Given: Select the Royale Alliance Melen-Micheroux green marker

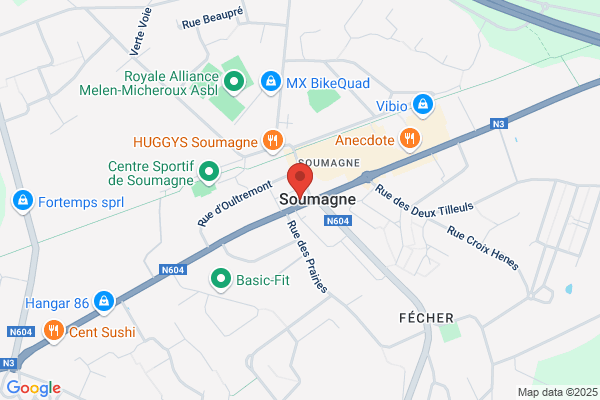Looking at the screenshot, I should tap(234, 82).
